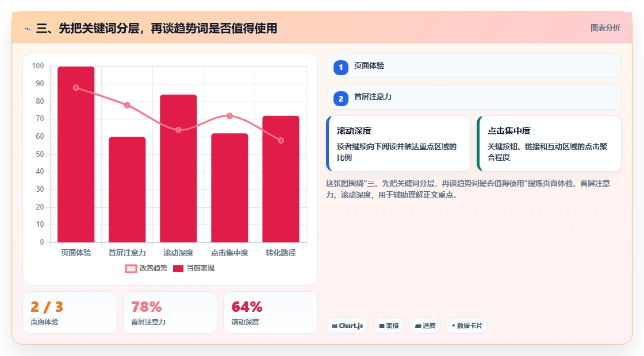644x356 pixels.
Task: Click the 2 / 3 页面体验 stat card
Action: (70, 312)
